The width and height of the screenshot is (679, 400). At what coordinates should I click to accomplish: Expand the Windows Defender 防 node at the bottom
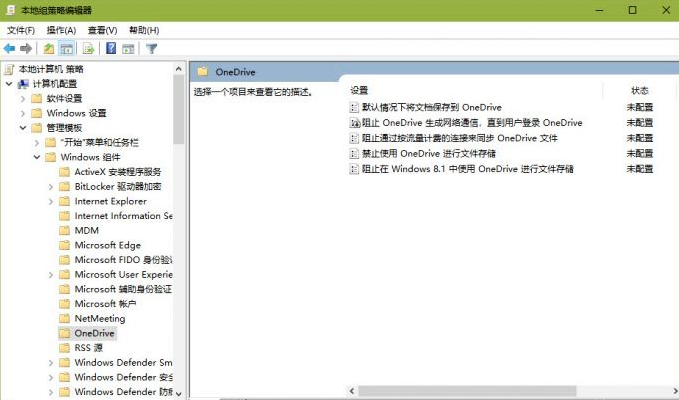pos(51,392)
